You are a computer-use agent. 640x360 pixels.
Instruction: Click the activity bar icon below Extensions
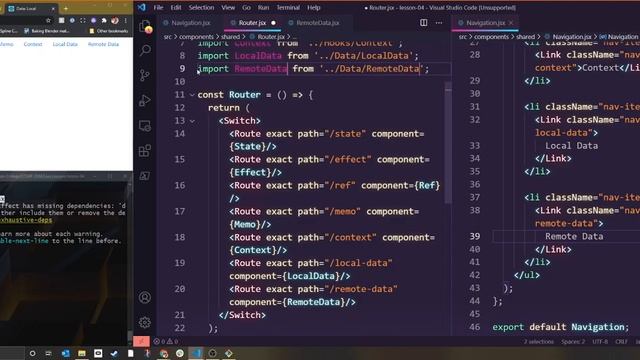click(x=145, y=176)
